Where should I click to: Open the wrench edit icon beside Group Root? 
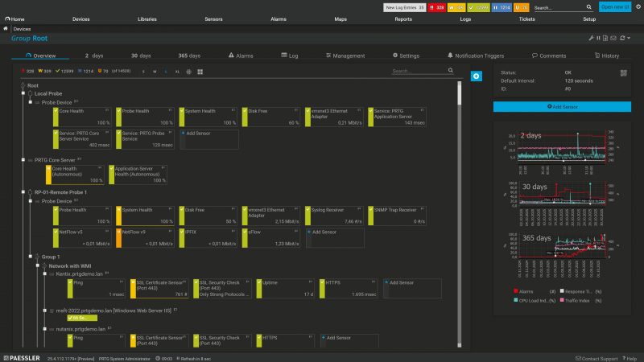point(591,38)
